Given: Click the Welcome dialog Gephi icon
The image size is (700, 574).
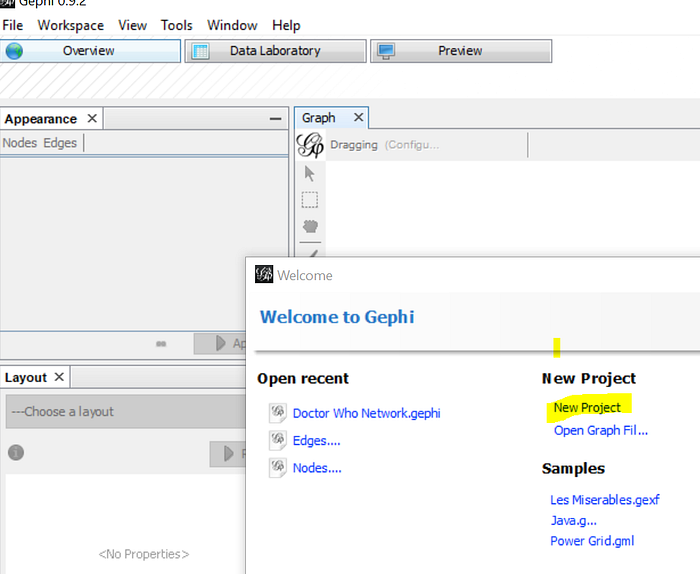Looking at the screenshot, I should coord(264,274).
